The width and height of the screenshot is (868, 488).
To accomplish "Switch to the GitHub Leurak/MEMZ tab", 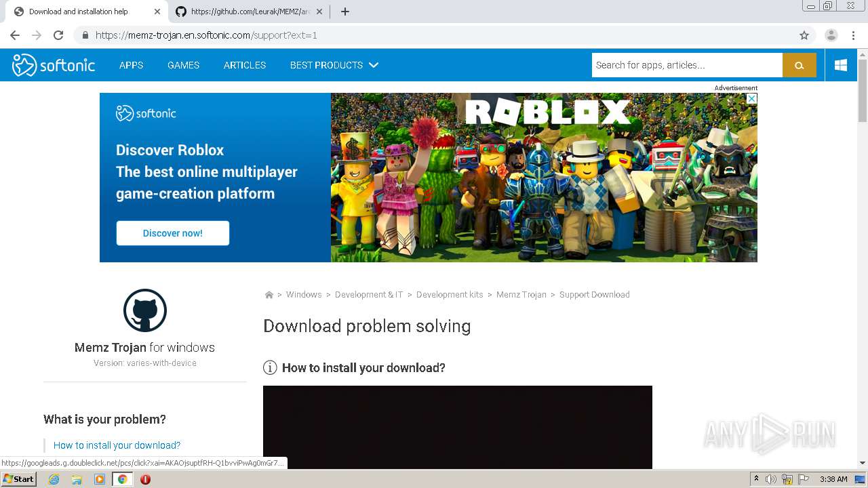I will click(x=250, y=12).
